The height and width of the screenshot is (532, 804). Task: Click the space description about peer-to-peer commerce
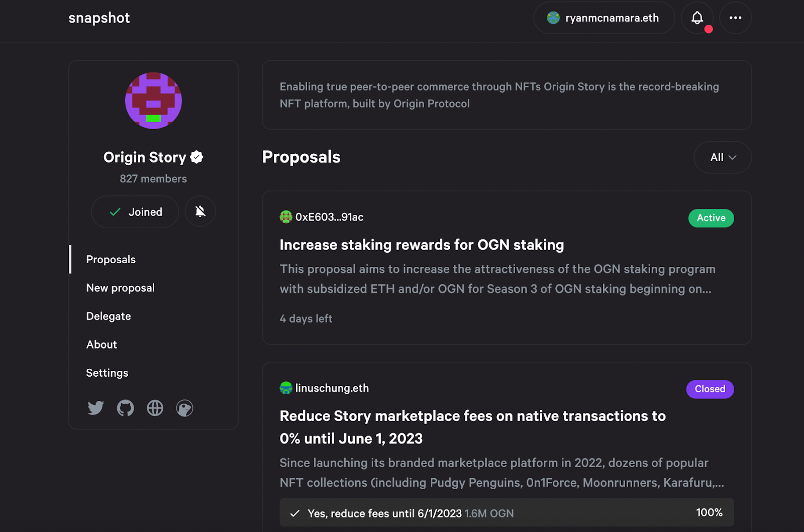499,95
